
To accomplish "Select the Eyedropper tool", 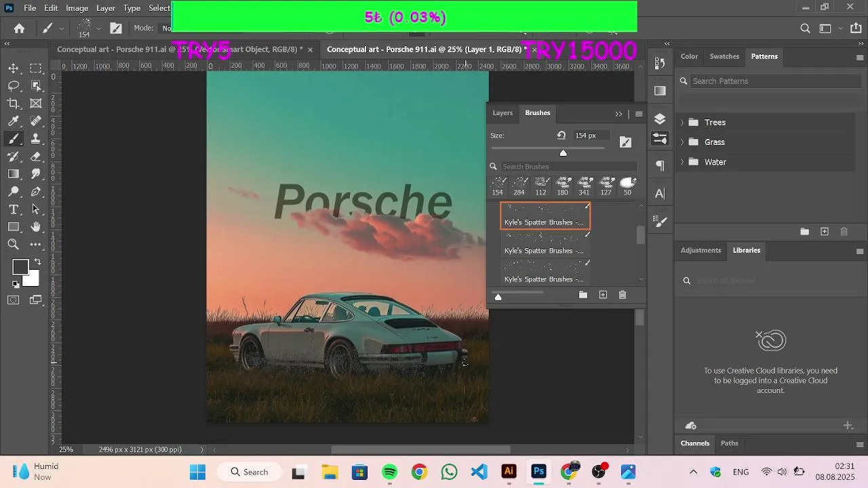I will (14, 121).
